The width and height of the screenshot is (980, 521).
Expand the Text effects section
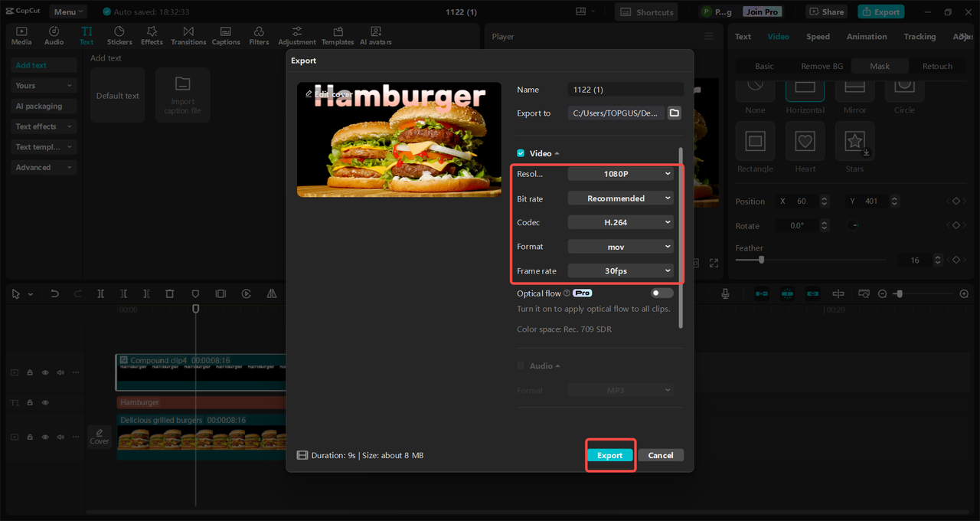click(44, 126)
